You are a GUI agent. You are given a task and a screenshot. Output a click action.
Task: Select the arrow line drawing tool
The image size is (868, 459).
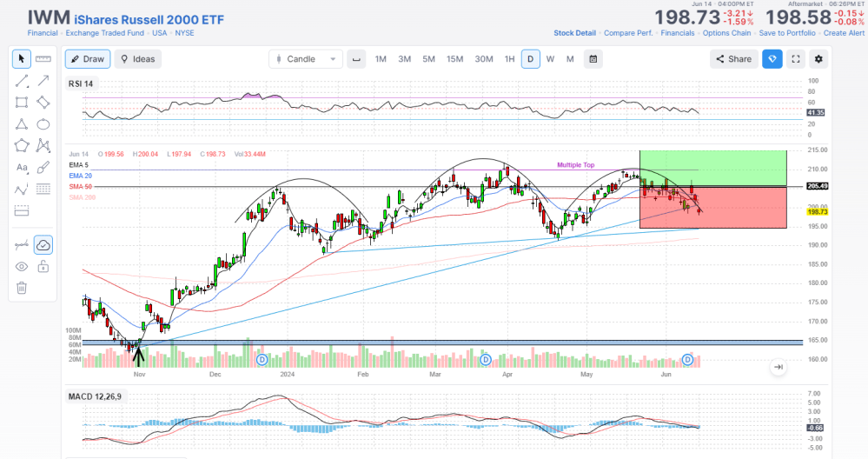pyautogui.click(x=43, y=81)
